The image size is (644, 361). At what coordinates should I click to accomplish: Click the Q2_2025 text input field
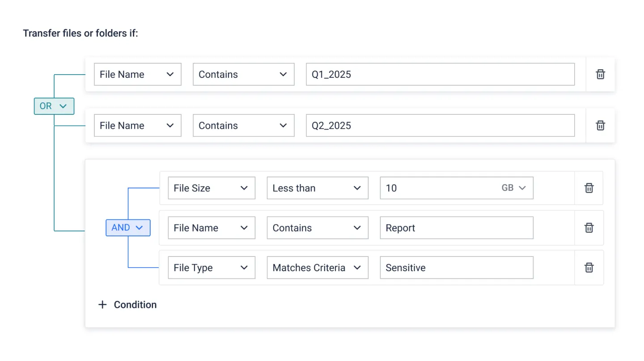(x=440, y=126)
